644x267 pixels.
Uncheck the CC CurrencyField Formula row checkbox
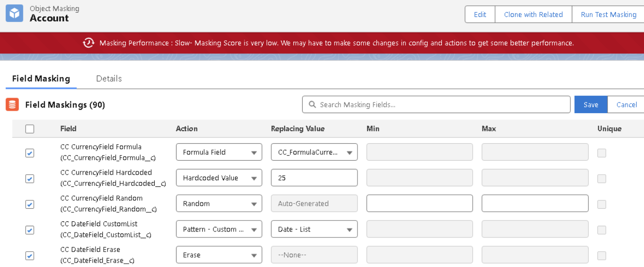30,153
